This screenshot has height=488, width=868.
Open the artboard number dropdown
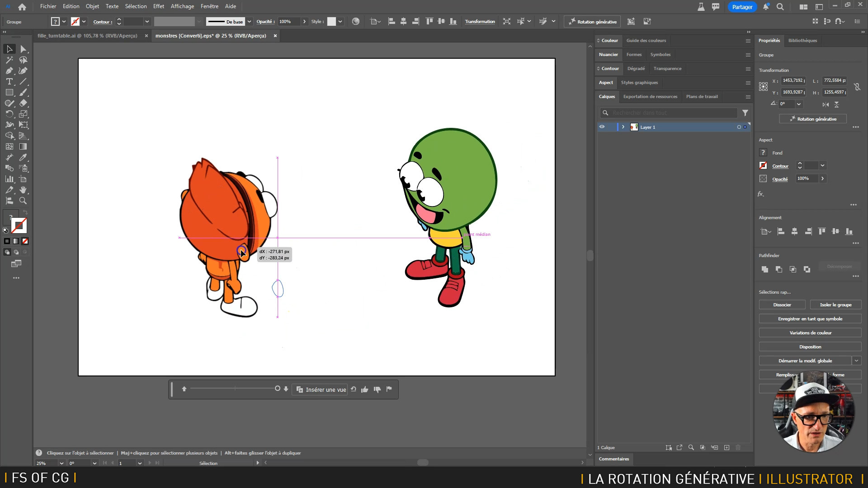tap(140, 463)
